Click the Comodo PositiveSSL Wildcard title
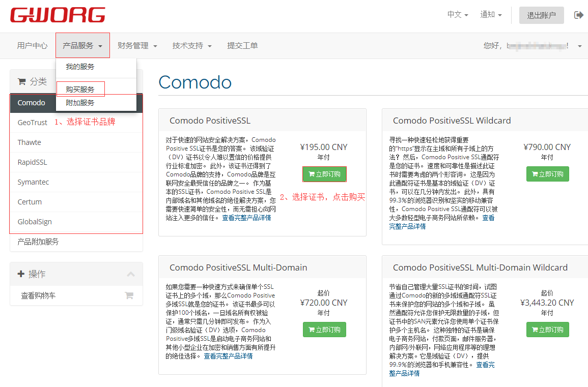 pos(452,121)
